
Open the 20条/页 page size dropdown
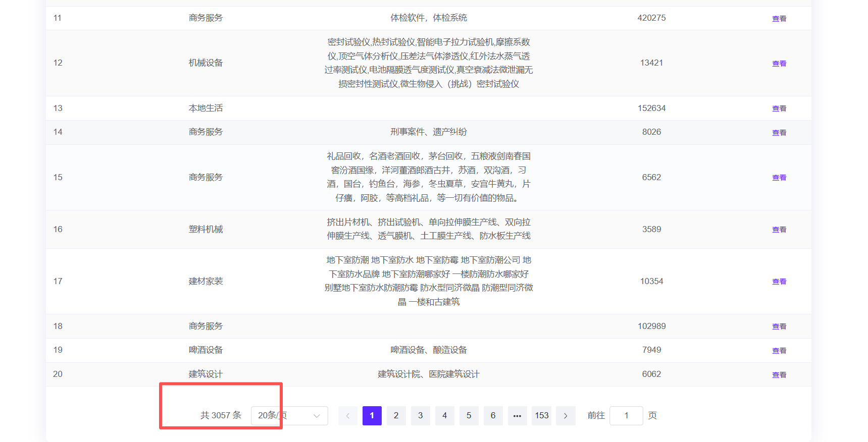tap(289, 416)
